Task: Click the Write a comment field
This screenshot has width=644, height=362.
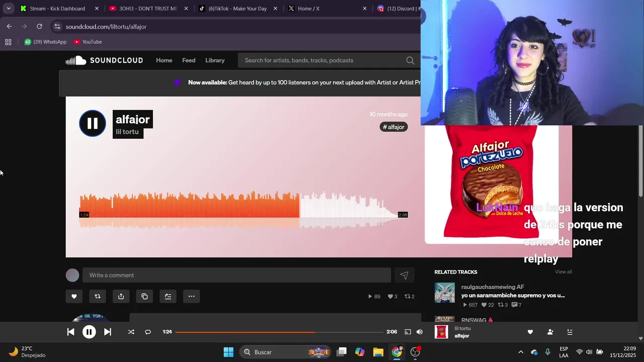Action: point(236,275)
